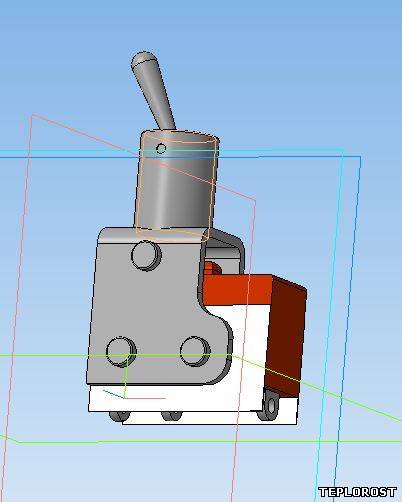
Task: Select the middle bottom terminal lug
Action: click(172, 416)
